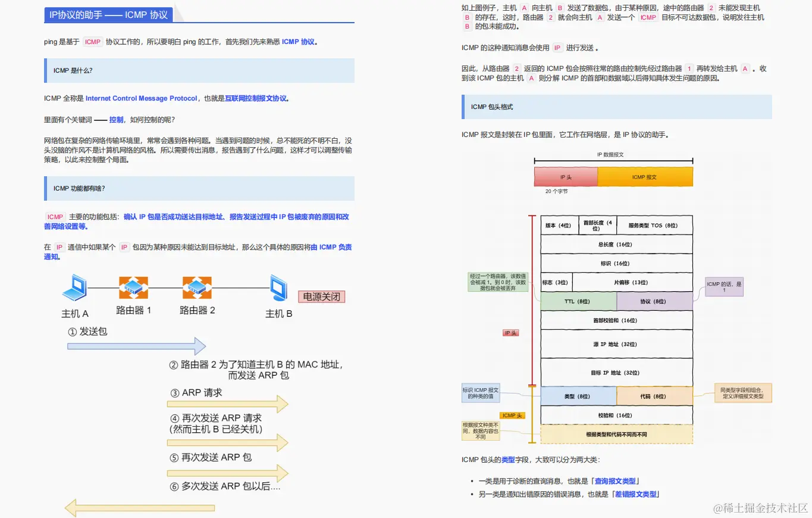Click the pink ICMP badge beside ping text
Viewport: 812px width, 518px height.
coord(92,42)
